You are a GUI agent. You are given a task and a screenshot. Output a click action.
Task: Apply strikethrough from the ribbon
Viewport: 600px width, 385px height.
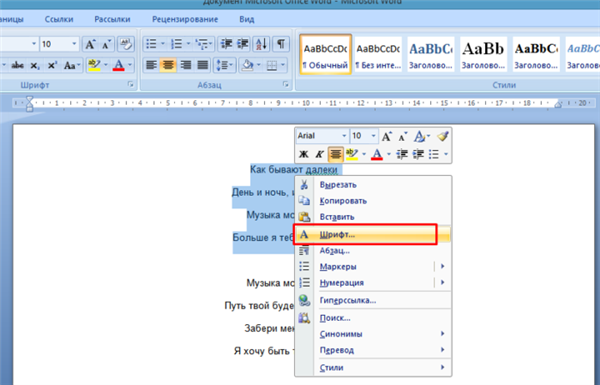coord(18,65)
